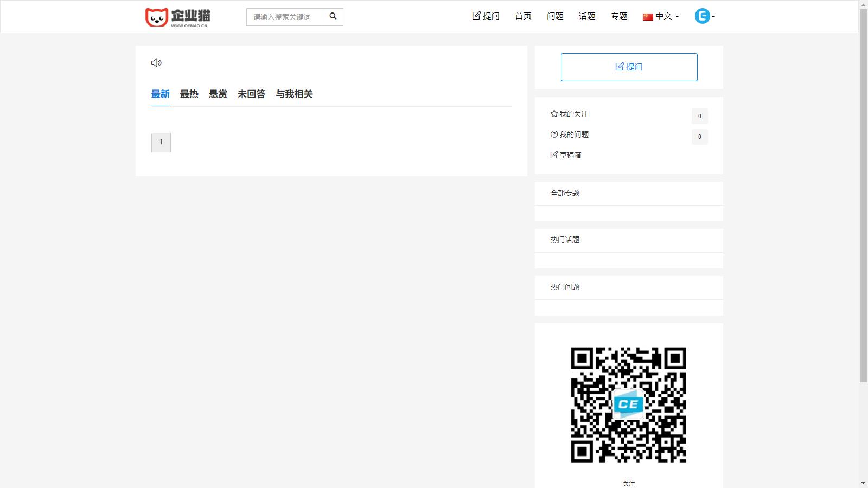Click the 提问 pencil icon in the navbar
Viewport: 868px width, 488px height.
[x=476, y=16]
